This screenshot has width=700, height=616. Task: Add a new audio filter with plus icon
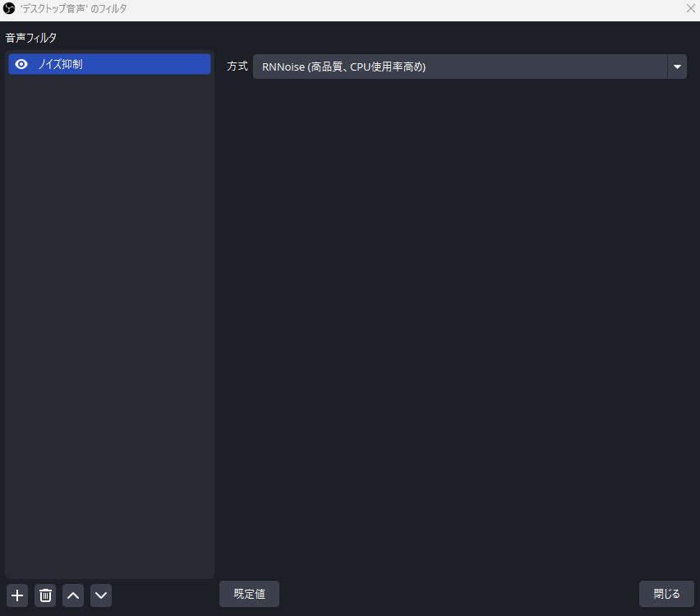tap(17, 595)
